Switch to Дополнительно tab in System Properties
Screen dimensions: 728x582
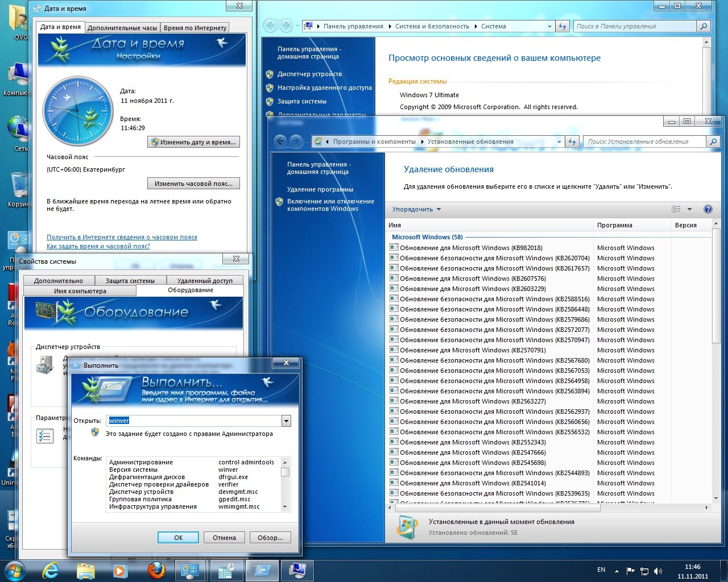(x=58, y=281)
